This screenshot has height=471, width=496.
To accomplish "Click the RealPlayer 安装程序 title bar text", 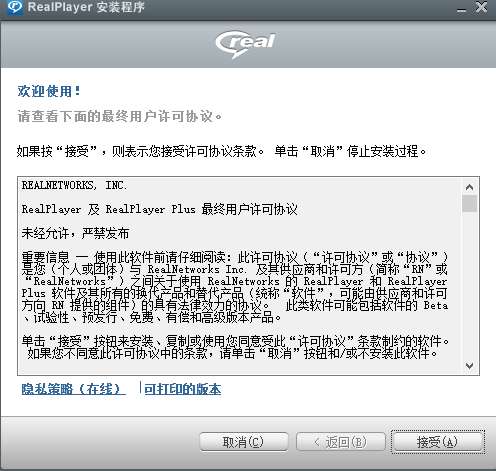I will 86,7.
